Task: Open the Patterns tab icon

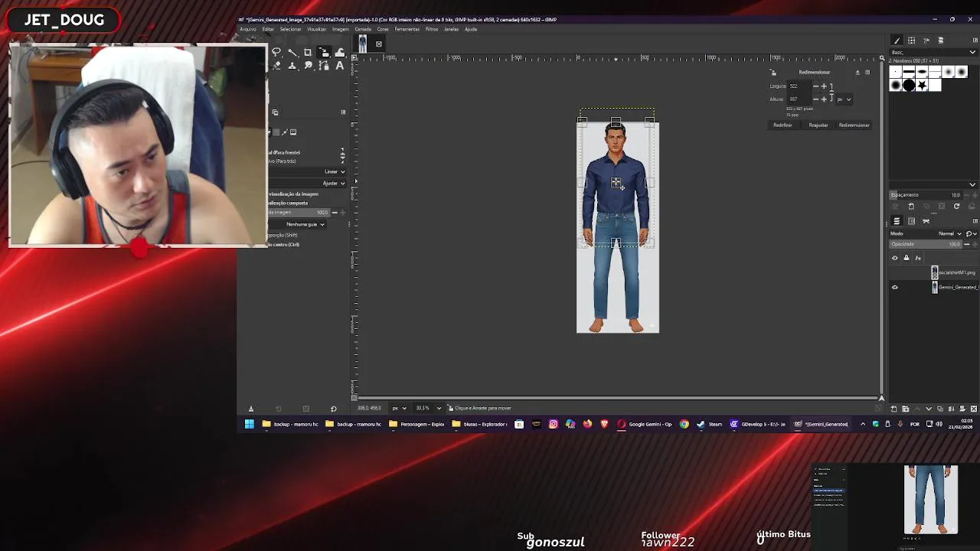Action: [911, 40]
